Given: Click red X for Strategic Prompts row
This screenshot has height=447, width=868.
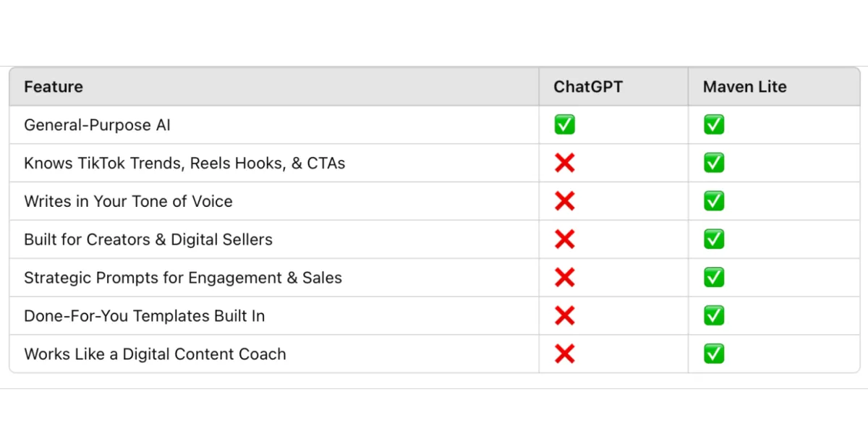Looking at the screenshot, I should 564,278.
